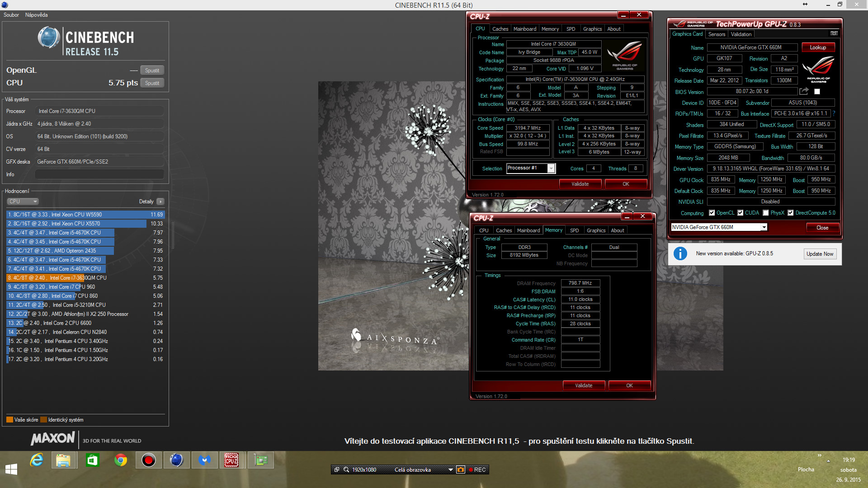Image resolution: width=868 pixels, height=488 pixels.
Task: Open the Windows Store taskbar icon
Action: 92,460
